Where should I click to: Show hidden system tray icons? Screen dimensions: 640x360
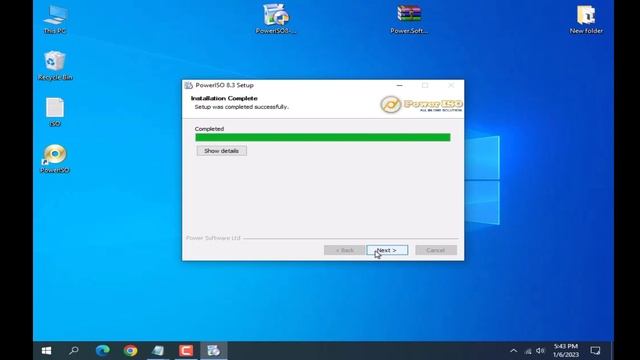point(513,351)
